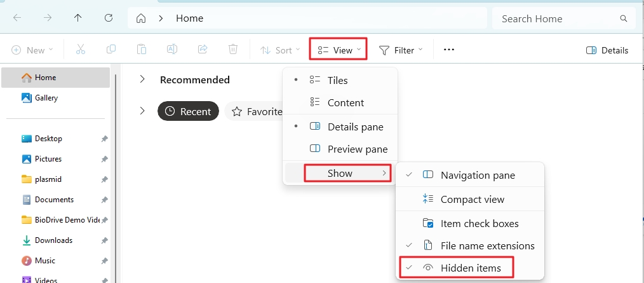Image resolution: width=644 pixels, height=283 pixels.
Task: Click the Rename icon in toolbar
Action: click(171, 50)
